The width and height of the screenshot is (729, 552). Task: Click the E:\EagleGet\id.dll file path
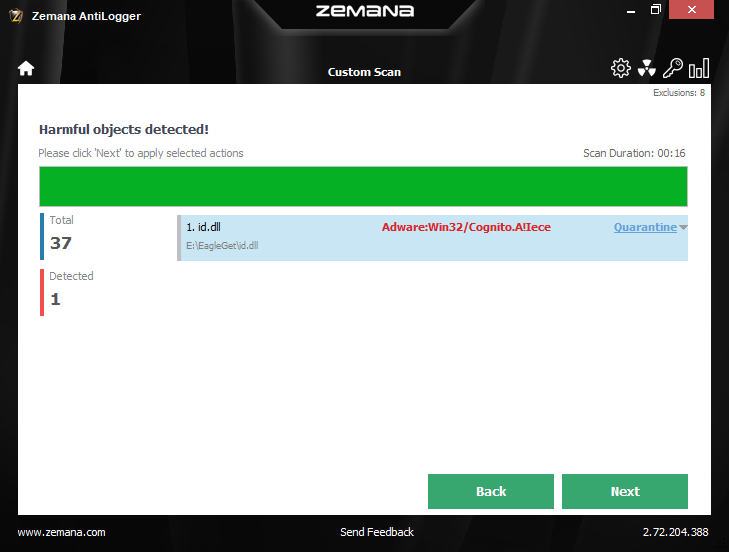pyautogui.click(x=222, y=246)
